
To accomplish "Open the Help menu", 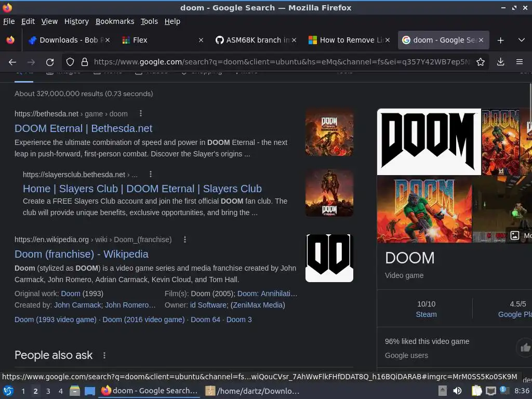I will 172,21.
